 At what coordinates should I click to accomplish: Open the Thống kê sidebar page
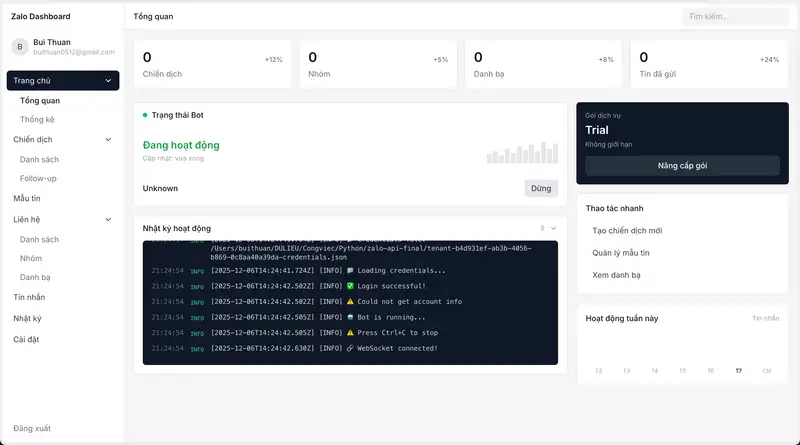pos(37,120)
